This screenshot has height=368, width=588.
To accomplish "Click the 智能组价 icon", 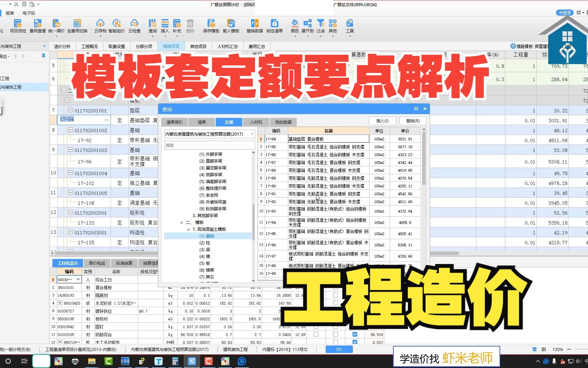I will [117, 26].
